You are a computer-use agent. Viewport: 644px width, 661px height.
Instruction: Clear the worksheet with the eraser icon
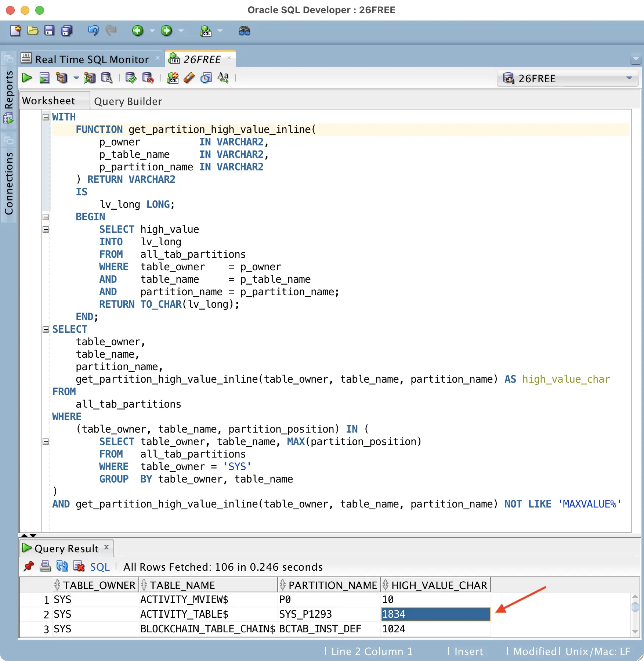[x=188, y=78]
